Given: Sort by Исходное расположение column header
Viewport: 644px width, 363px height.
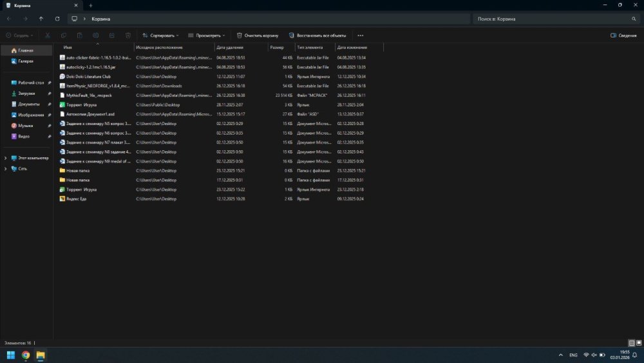Looking at the screenshot, I should (x=174, y=47).
